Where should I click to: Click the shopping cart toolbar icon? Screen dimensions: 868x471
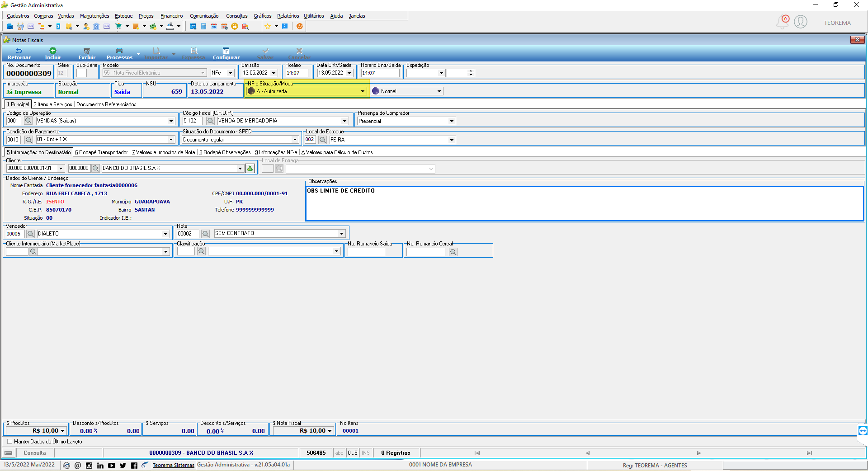click(x=118, y=26)
